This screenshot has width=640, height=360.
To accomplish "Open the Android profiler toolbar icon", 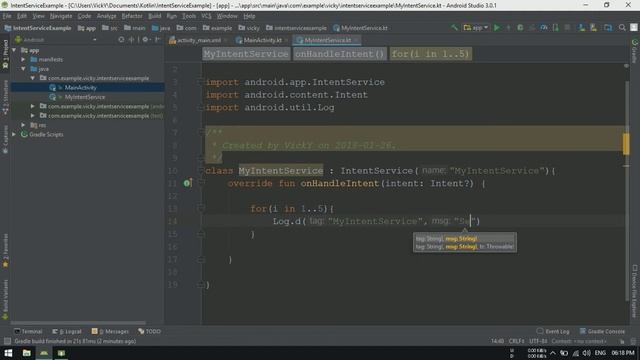I will 544,27.
